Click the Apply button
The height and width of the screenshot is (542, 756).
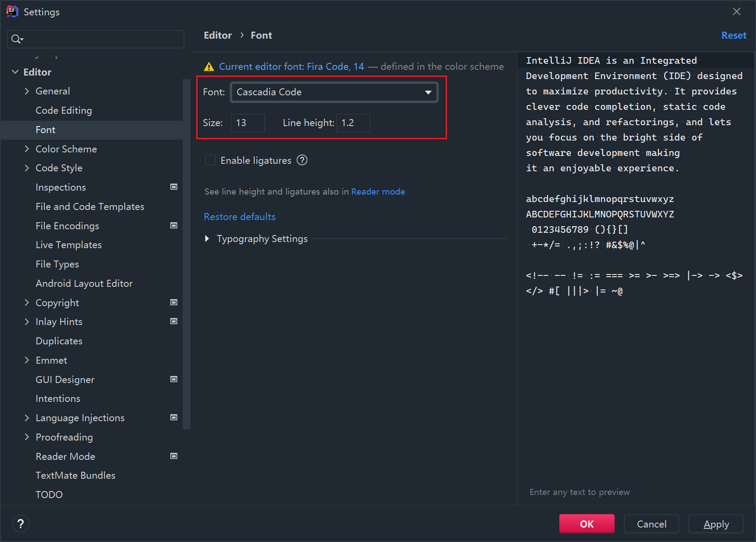716,524
